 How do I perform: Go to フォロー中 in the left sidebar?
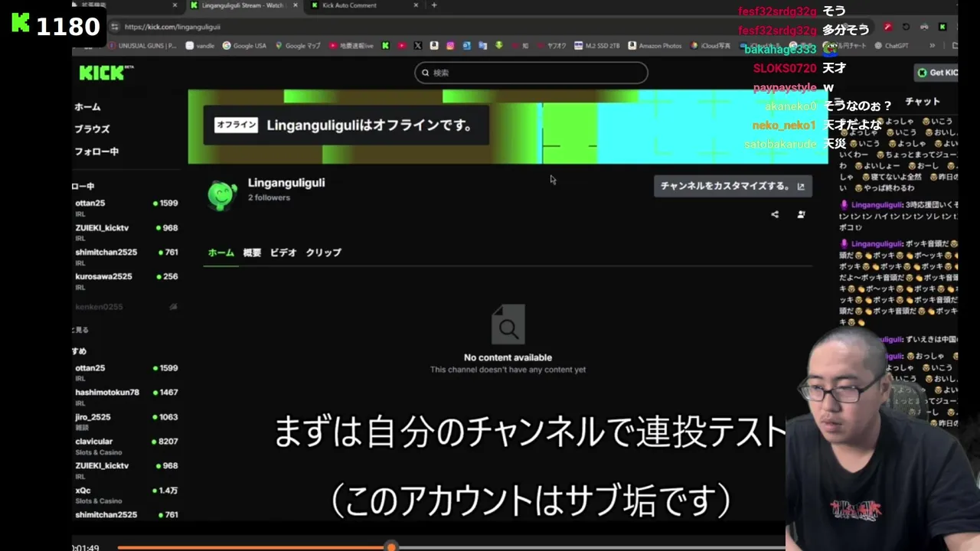click(96, 152)
